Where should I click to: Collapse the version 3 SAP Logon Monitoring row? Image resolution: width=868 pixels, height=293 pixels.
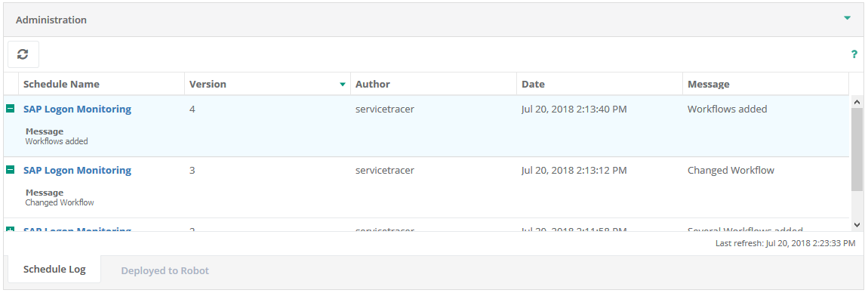pos(10,170)
